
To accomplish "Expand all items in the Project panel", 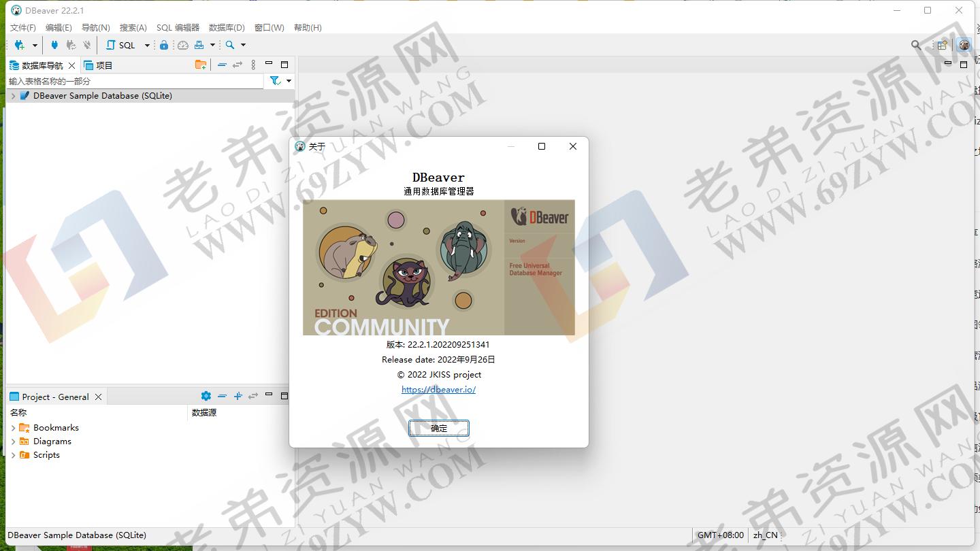I will click(x=238, y=395).
